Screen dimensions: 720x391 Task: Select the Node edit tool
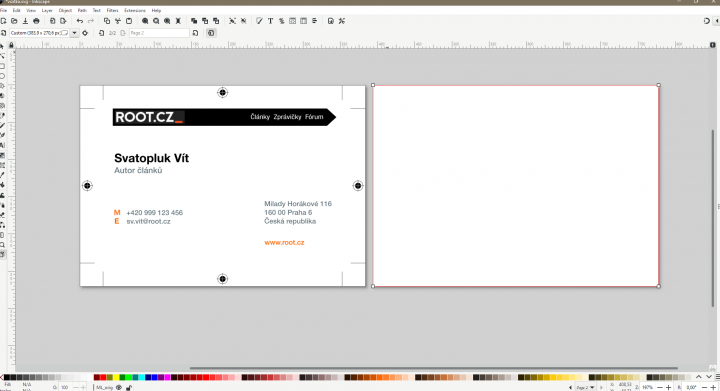coord(2,56)
